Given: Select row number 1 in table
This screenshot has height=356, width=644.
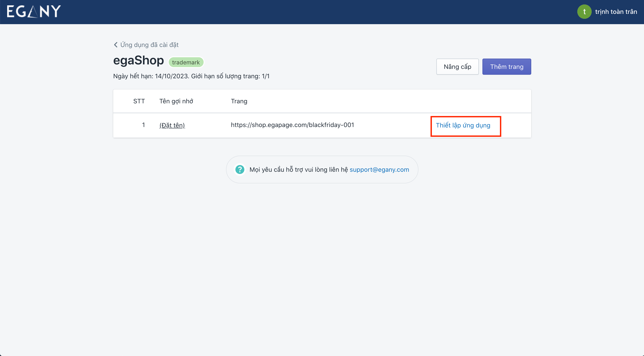Looking at the screenshot, I should coord(143,125).
